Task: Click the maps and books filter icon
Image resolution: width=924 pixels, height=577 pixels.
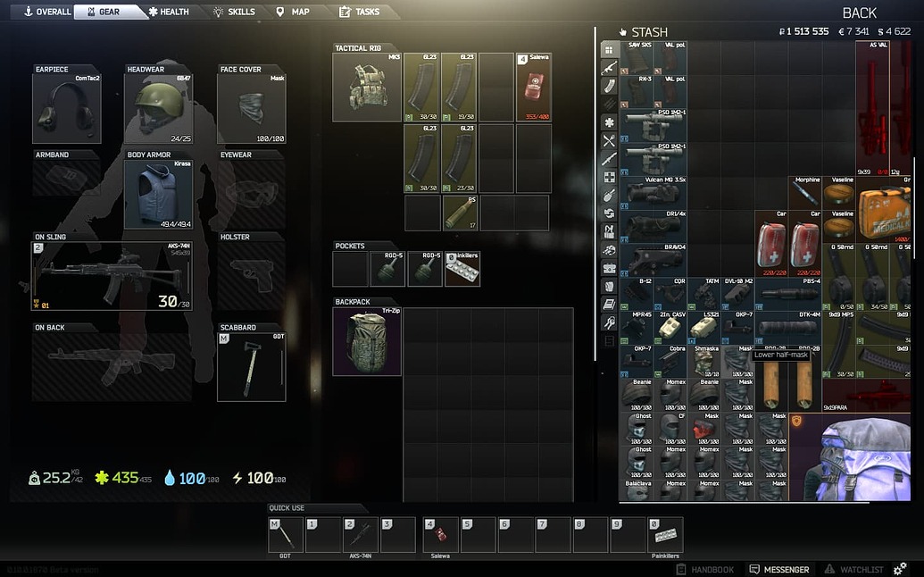Action: pos(611,305)
